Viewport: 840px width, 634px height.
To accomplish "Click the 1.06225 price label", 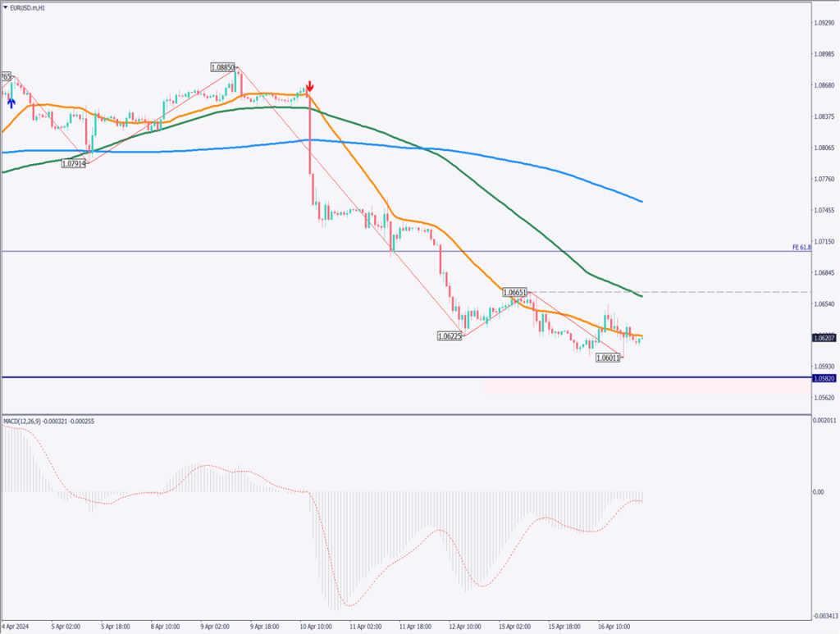I will [450, 335].
